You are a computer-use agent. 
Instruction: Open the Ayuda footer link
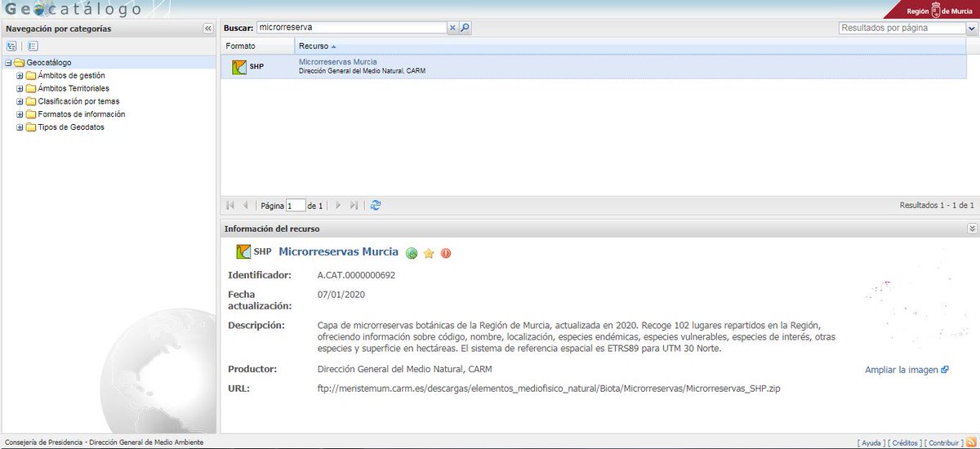(871, 442)
